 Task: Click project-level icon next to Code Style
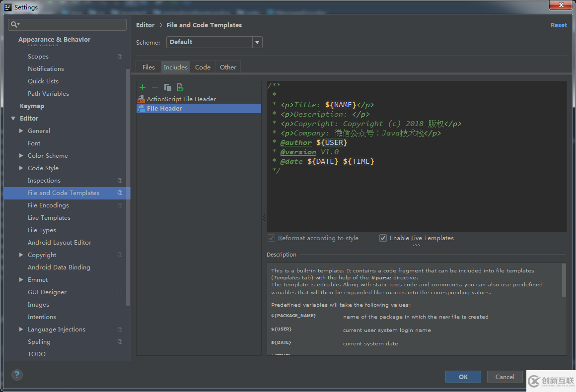coord(120,168)
